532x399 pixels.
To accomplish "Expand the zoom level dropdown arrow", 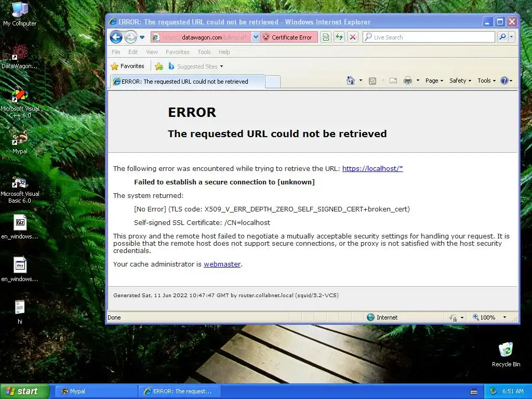I will click(504, 317).
